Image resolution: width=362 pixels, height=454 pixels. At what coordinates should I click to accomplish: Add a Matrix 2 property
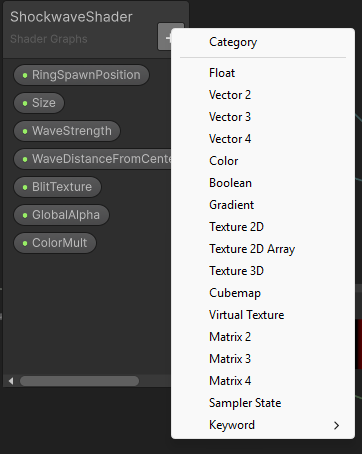(x=263, y=337)
